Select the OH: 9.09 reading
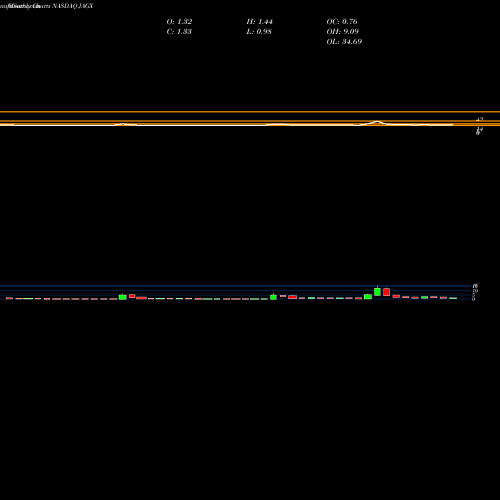Image resolution: width=500 pixels, height=500 pixels. tap(343, 32)
